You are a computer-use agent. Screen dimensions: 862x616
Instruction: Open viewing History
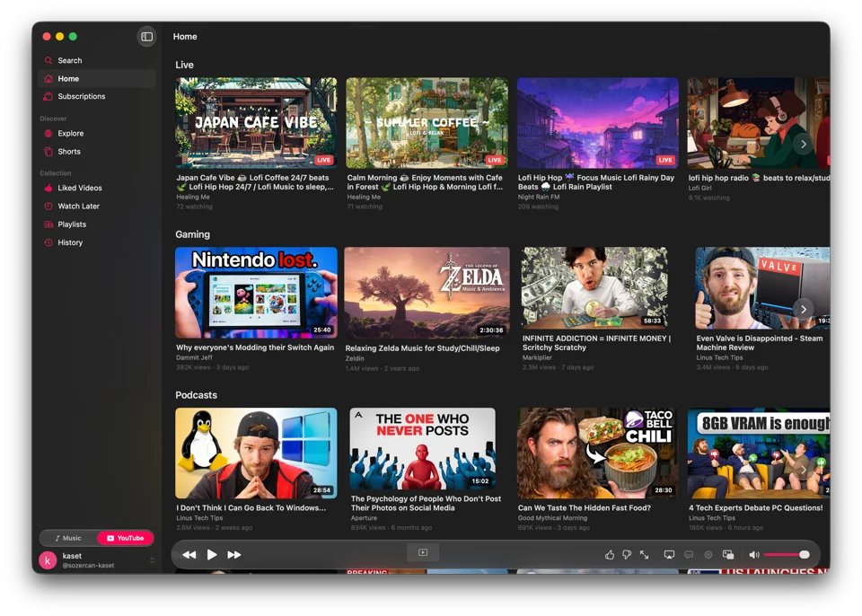pos(97,242)
